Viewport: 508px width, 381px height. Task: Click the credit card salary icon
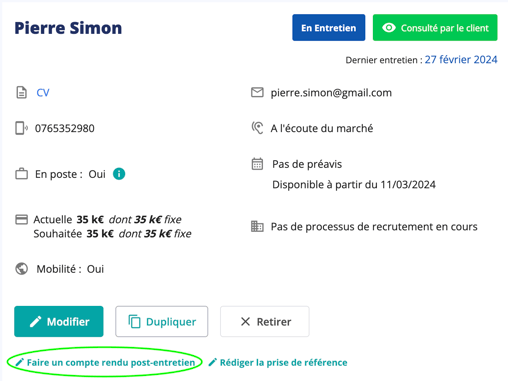pyautogui.click(x=22, y=220)
